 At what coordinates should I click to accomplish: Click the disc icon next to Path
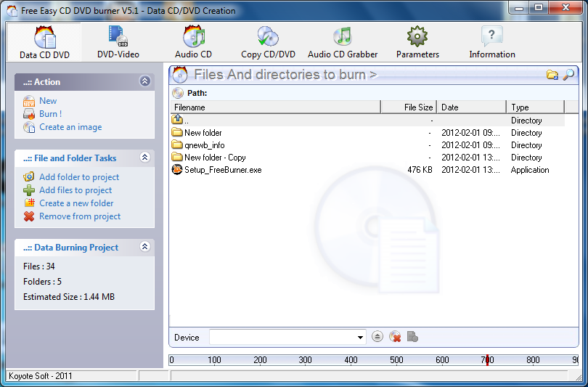tap(178, 93)
